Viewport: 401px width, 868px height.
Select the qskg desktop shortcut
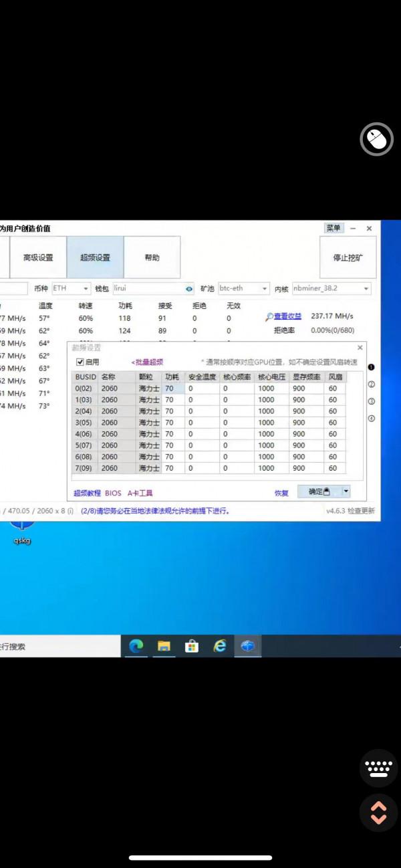[22, 533]
